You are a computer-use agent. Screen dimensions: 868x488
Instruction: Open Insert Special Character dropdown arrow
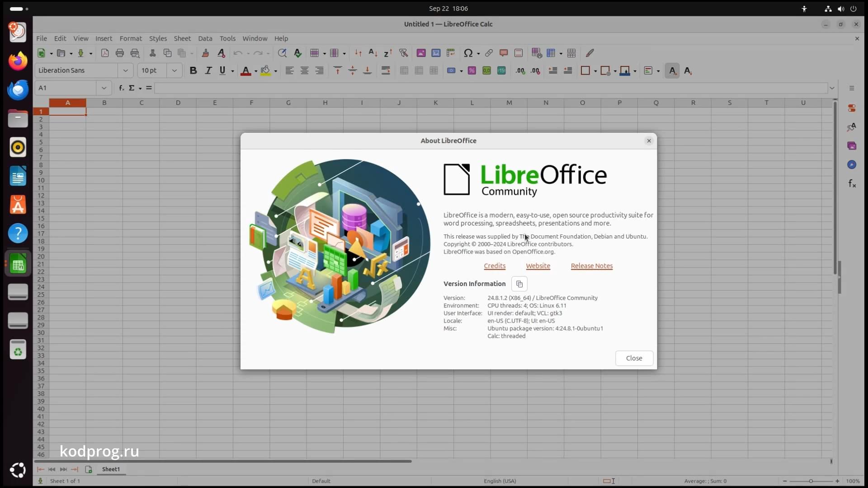pos(478,53)
